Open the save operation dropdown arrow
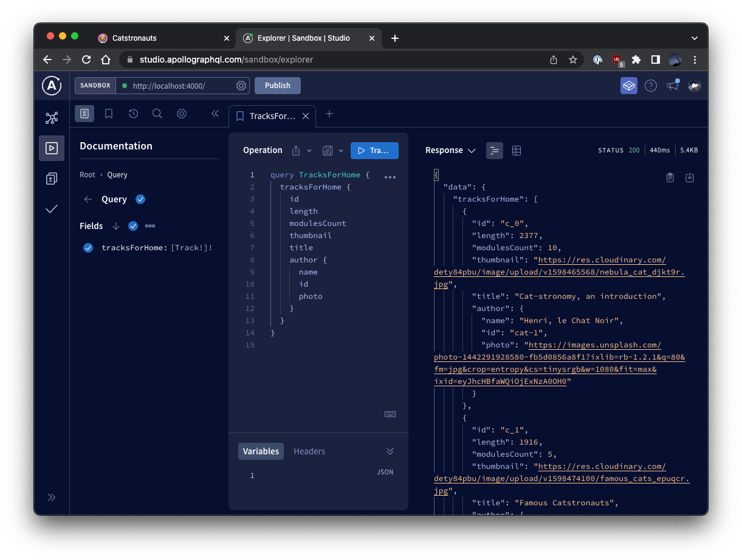 click(x=341, y=151)
